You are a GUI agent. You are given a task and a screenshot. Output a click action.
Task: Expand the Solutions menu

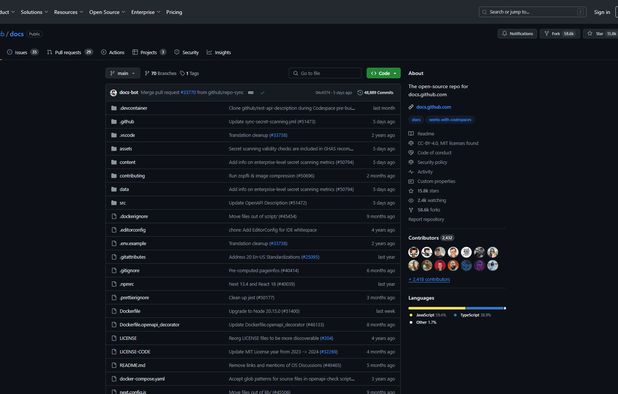pos(34,12)
